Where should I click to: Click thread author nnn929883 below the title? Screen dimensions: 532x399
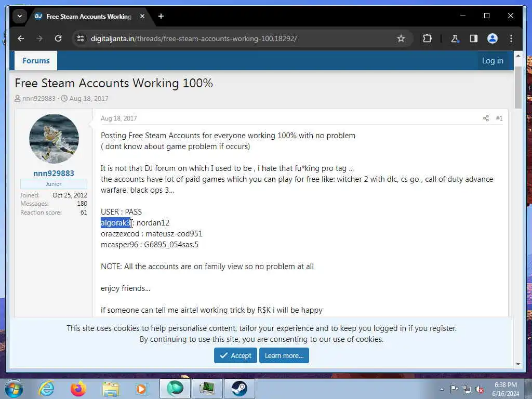(x=38, y=98)
